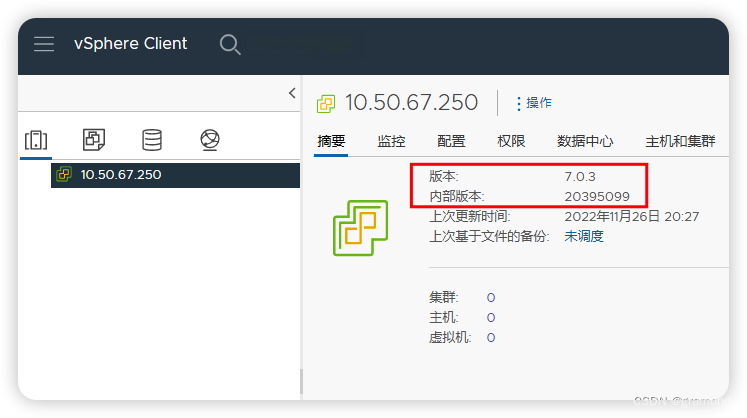
Task: Click the large vCenter summary icon
Action: click(361, 228)
